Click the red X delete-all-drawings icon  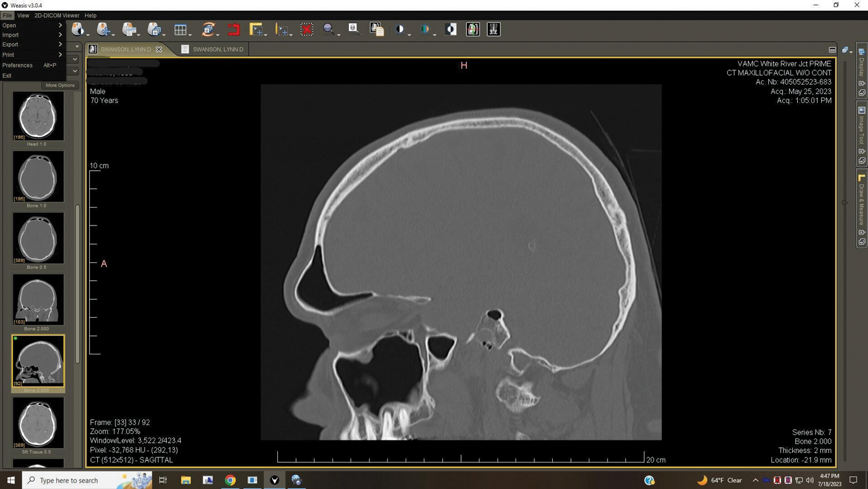click(x=307, y=30)
